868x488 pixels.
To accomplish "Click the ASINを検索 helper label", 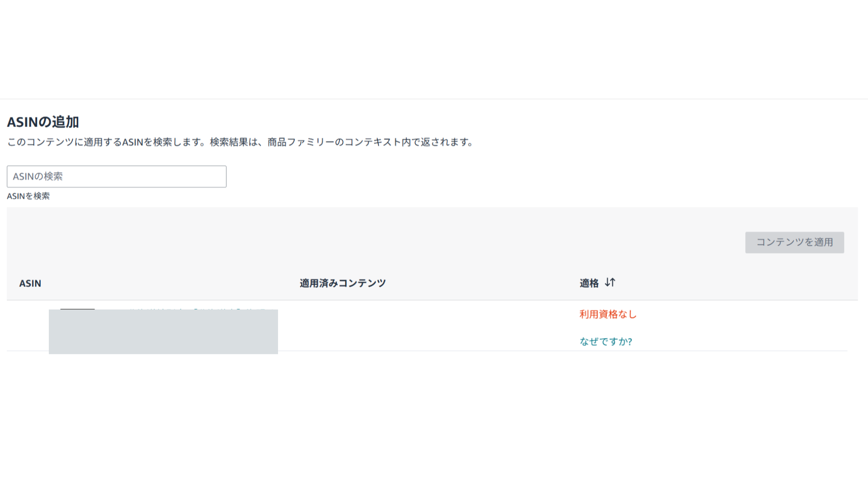I will click(28, 196).
